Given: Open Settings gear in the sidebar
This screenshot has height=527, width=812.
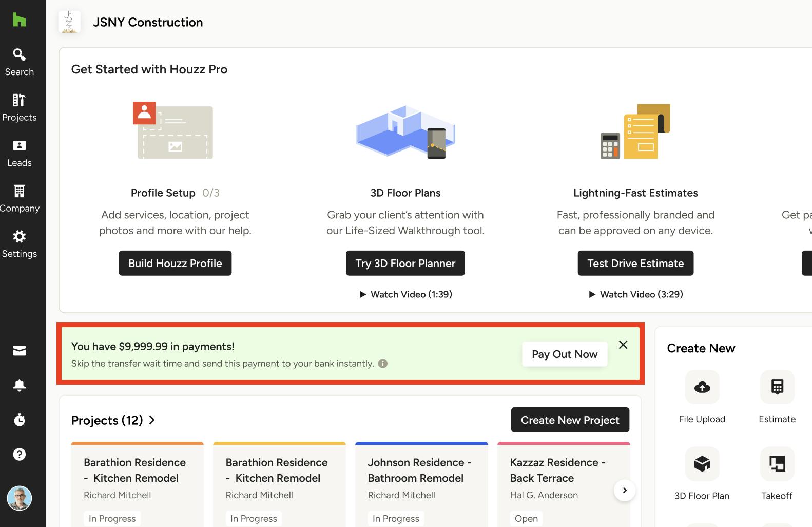Looking at the screenshot, I should (20, 244).
